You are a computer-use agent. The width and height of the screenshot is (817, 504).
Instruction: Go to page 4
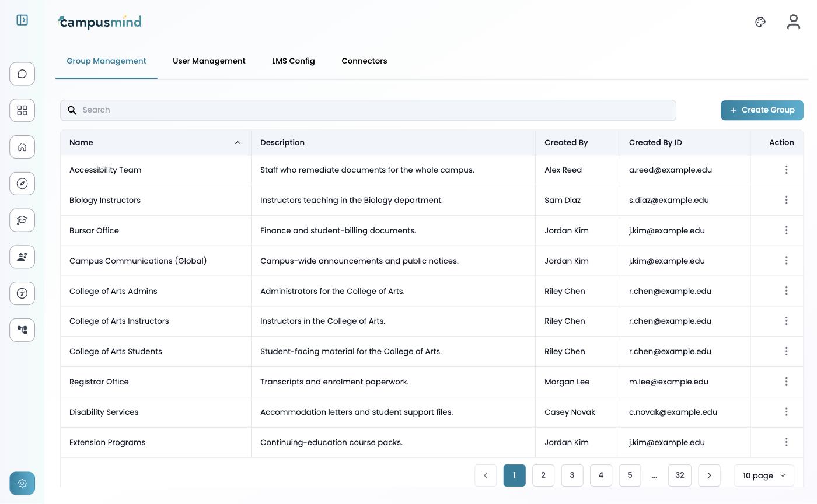click(x=601, y=475)
